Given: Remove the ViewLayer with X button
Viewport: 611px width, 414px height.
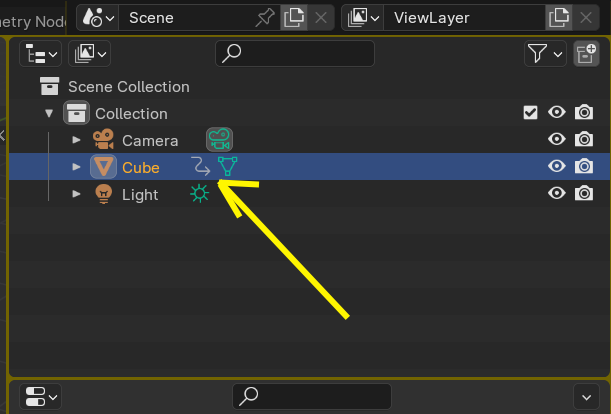Looking at the screenshot, I should point(586,17).
